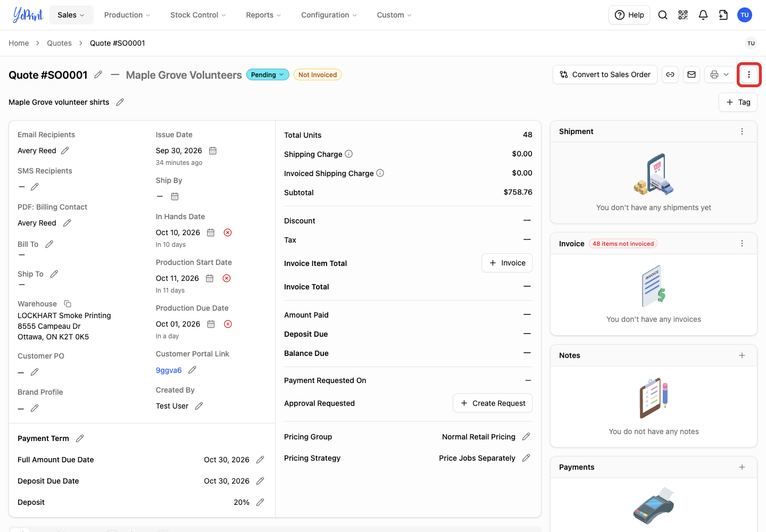Screen dimensions: 766x532
Task: Click the email envelope icon button
Action: (x=692, y=74)
